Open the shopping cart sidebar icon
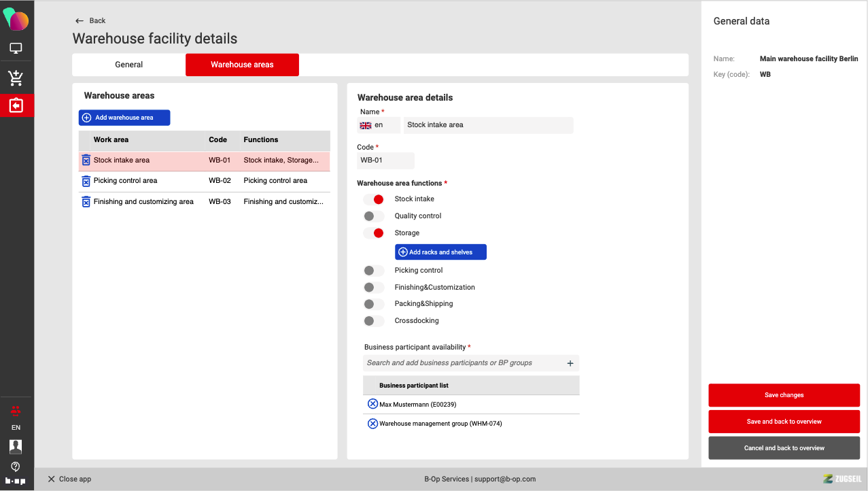Screen dimensions: 868x491 (x=16, y=78)
